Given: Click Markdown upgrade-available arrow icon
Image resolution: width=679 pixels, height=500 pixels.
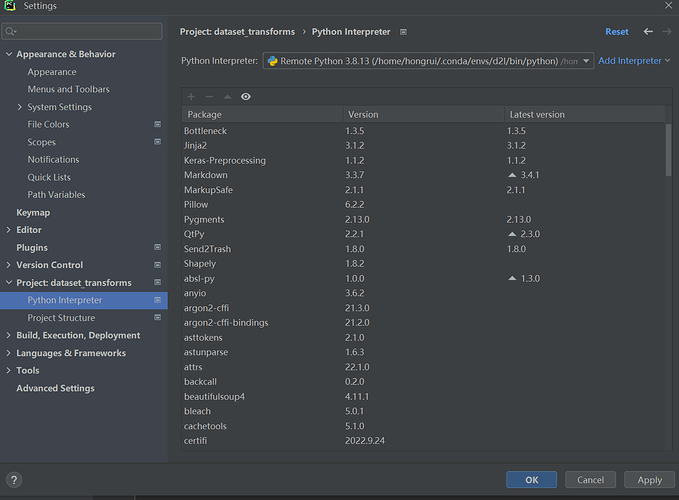Looking at the screenshot, I should pos(512,175).
